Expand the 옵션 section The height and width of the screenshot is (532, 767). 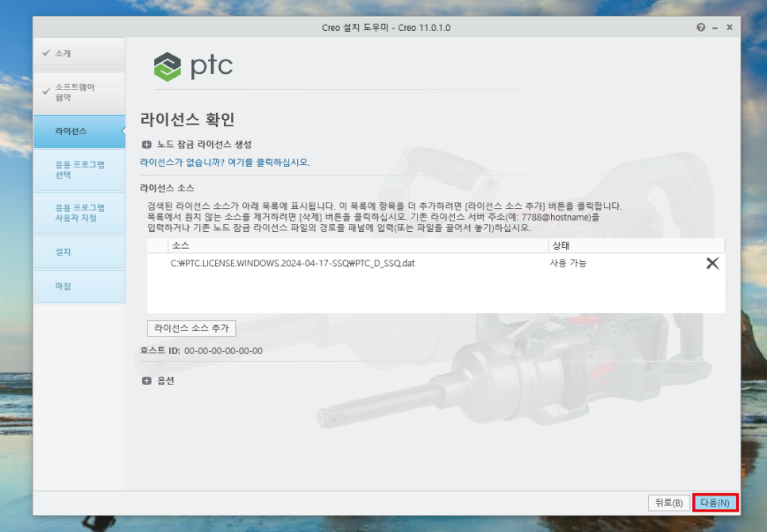[146, 381]
